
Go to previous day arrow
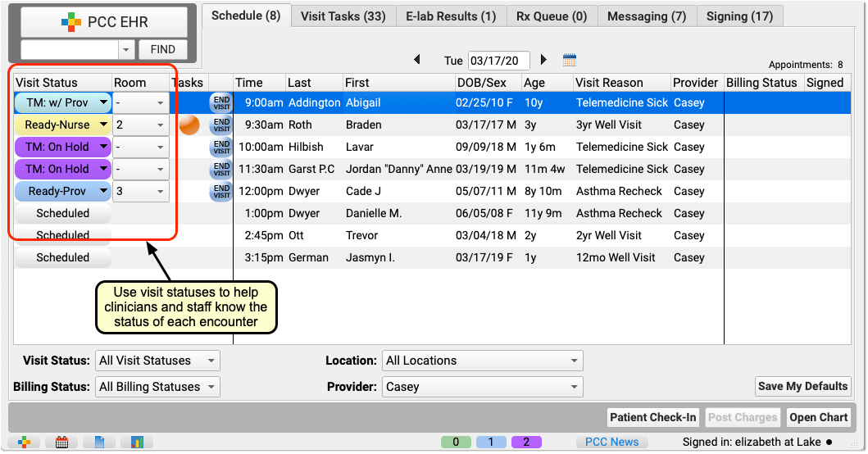[x=417, y=59]
